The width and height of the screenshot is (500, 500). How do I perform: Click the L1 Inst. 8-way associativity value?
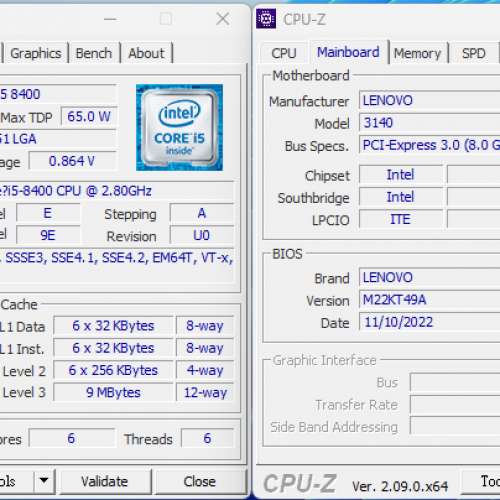tap(205, 348)
